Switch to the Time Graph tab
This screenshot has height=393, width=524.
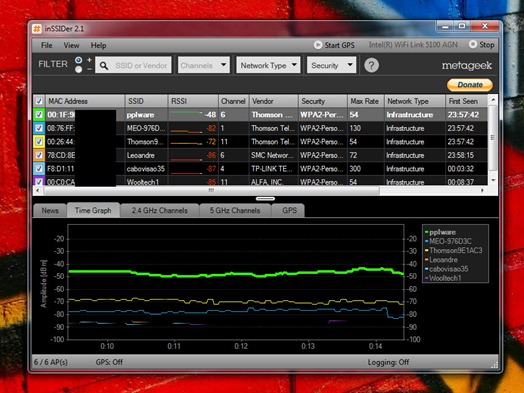tap(93, 210)
